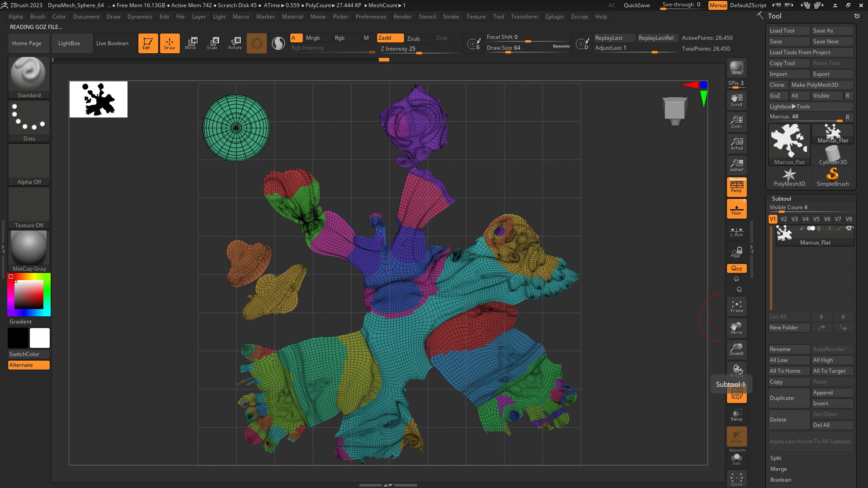This screenshot has height=488, width=868.
Task: Open the Alpha Off picker
Action: [x=29, y=164]
